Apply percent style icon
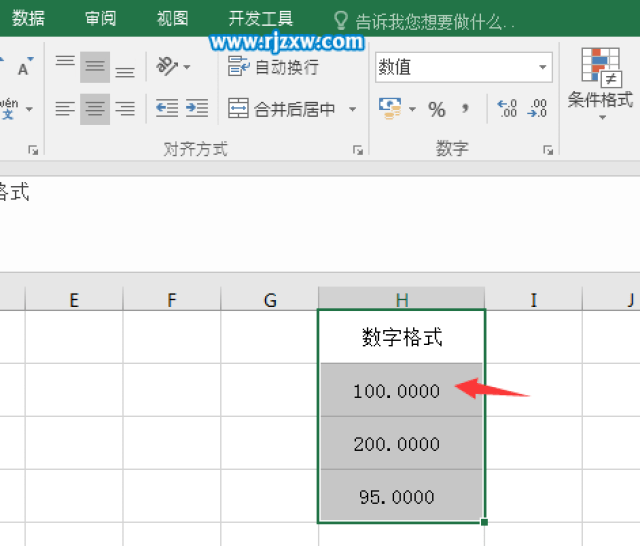Screen dimensions: 640x546 point(437,109)
